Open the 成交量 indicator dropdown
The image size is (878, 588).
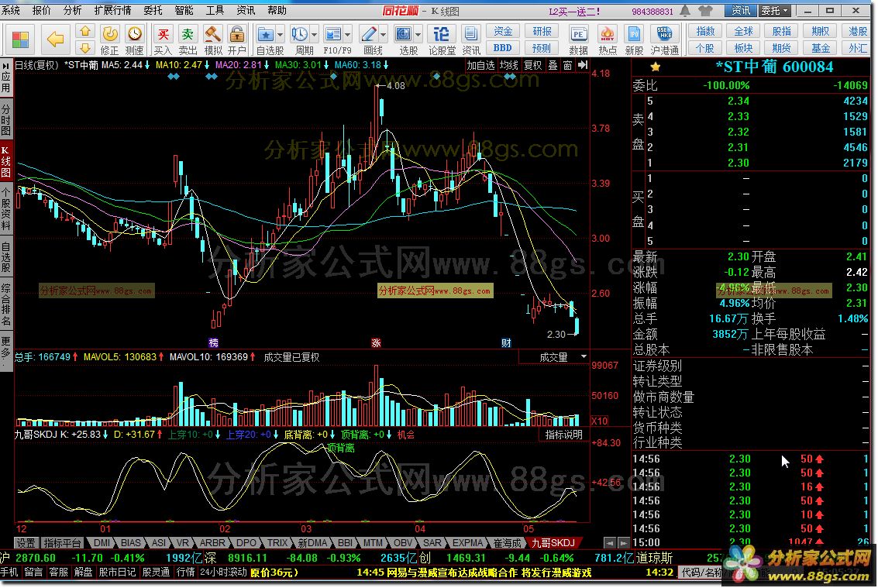tap(584, 356)
